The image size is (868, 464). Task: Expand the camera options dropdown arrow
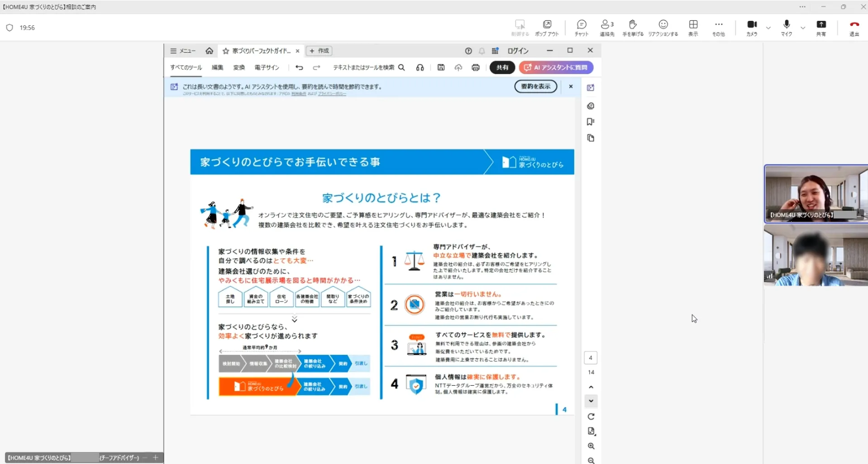click(x=768, y=28)
